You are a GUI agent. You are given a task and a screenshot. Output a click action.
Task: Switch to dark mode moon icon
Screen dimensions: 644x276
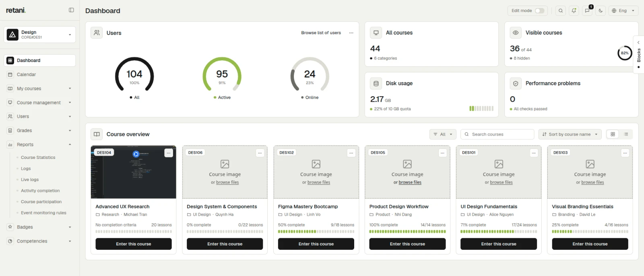pyautogui.click(x=601, y=11)
